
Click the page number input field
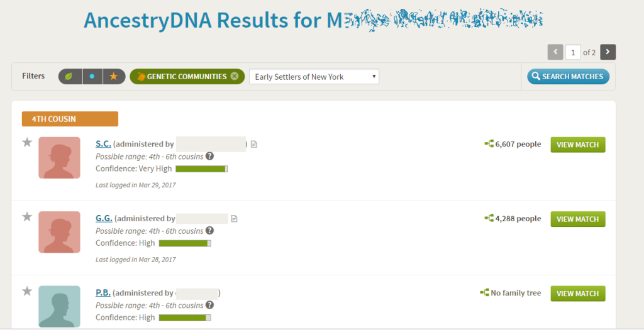pos(573,52)
